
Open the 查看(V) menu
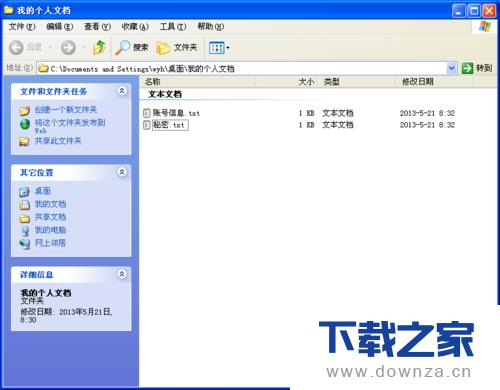(x=97, y=27)
